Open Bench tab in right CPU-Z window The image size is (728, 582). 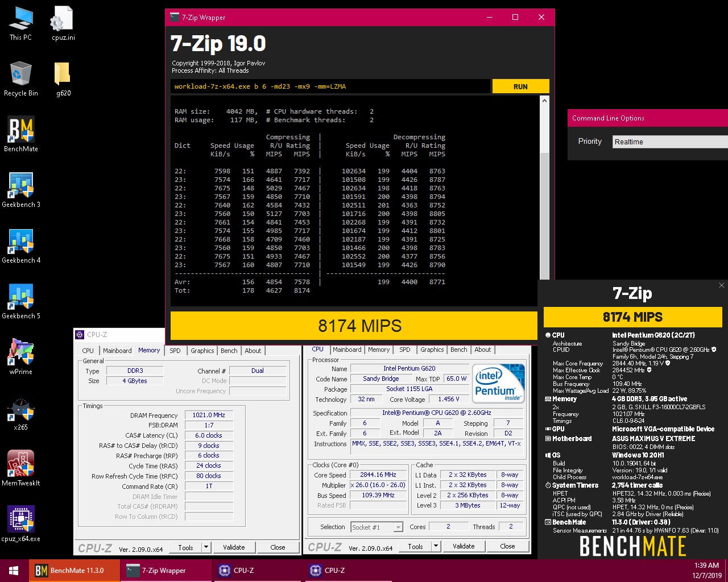[459, 350]
